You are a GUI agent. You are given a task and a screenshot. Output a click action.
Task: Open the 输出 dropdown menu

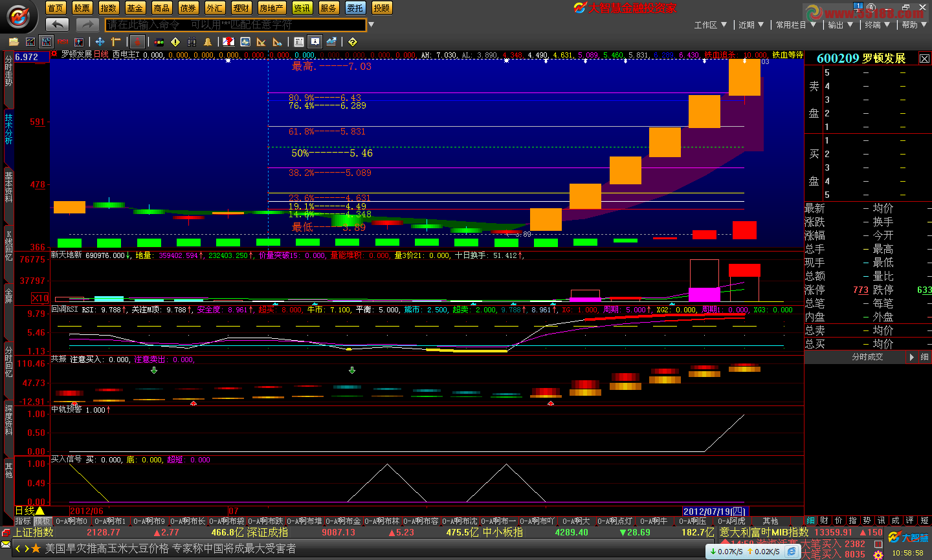coord(840,25)
